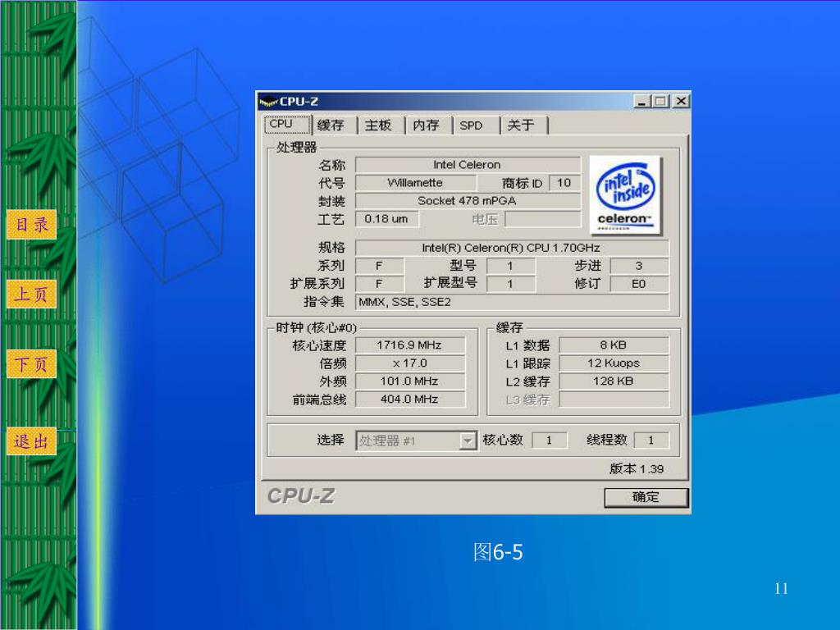
Task: Click the CPU-Z title bar chip icon
Action: pyautogui.click(x=268, y=101)
